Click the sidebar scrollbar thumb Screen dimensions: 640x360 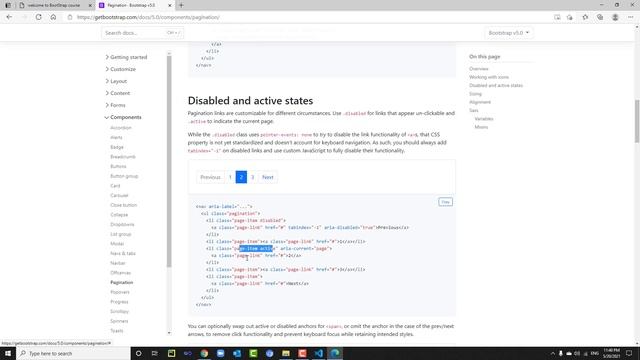(169, 162)
